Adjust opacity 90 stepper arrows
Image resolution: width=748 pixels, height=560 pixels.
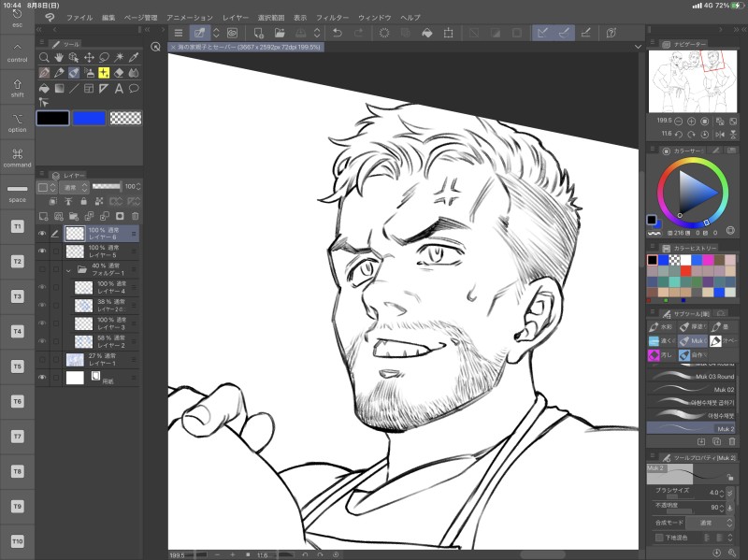click(x=721, y=508)
